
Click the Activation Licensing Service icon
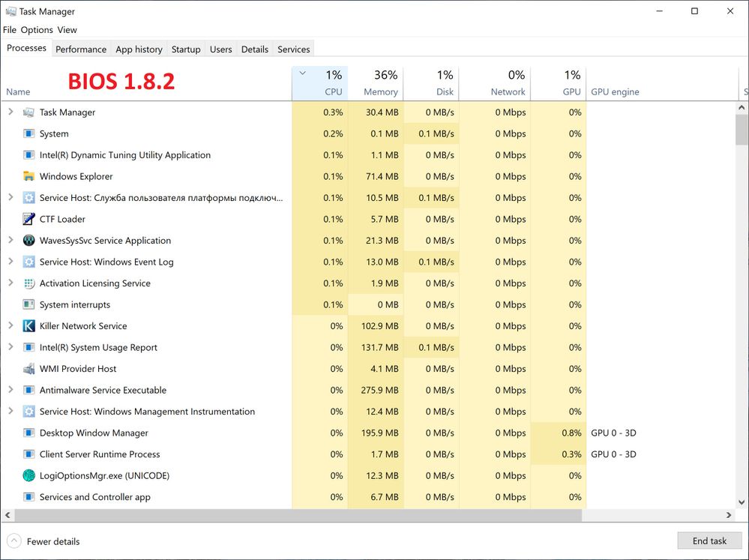[28, 283]
